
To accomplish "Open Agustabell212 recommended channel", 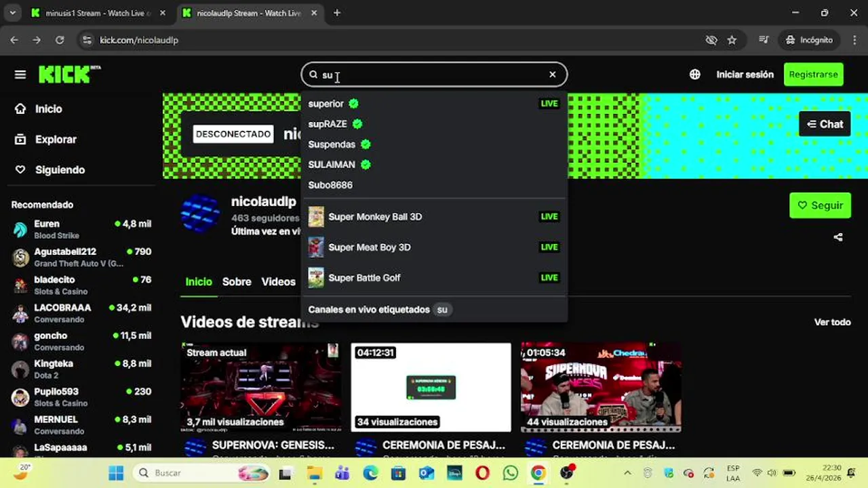I will click(81, 257).
